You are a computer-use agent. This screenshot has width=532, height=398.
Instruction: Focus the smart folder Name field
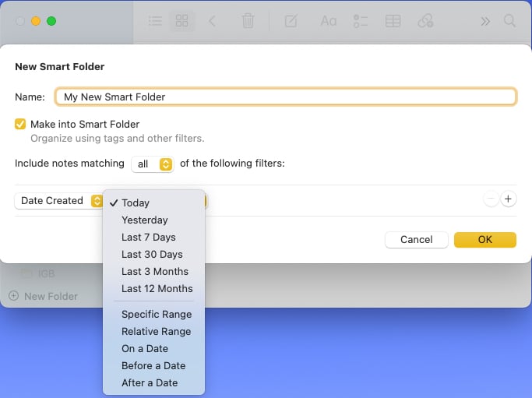click(286, 97)
